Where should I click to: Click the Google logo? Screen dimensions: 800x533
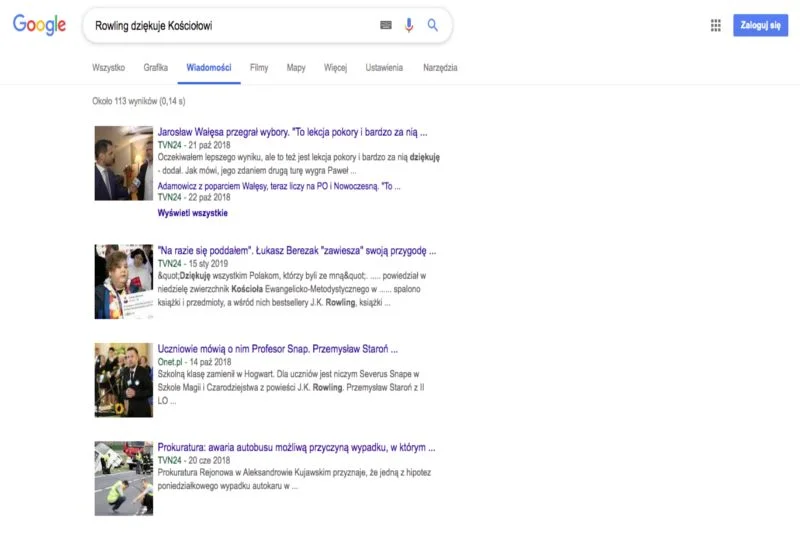pyautogui.click(x=39, y=24)
